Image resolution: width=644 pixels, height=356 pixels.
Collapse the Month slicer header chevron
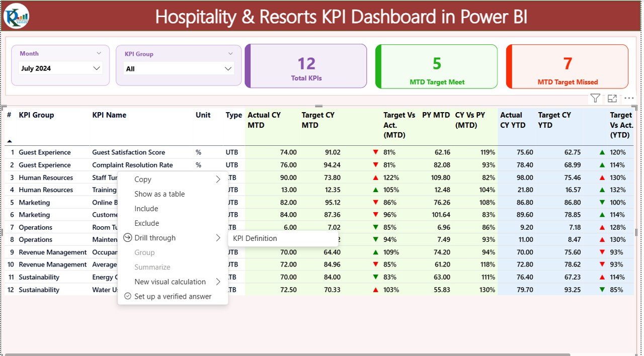coord(99,53)
